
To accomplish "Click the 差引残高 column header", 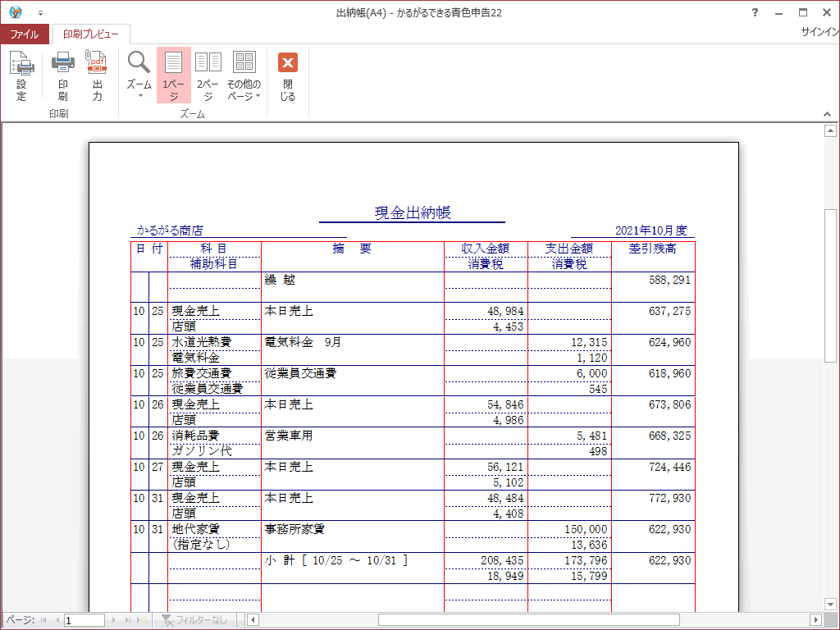I will (x=652, y=249).
